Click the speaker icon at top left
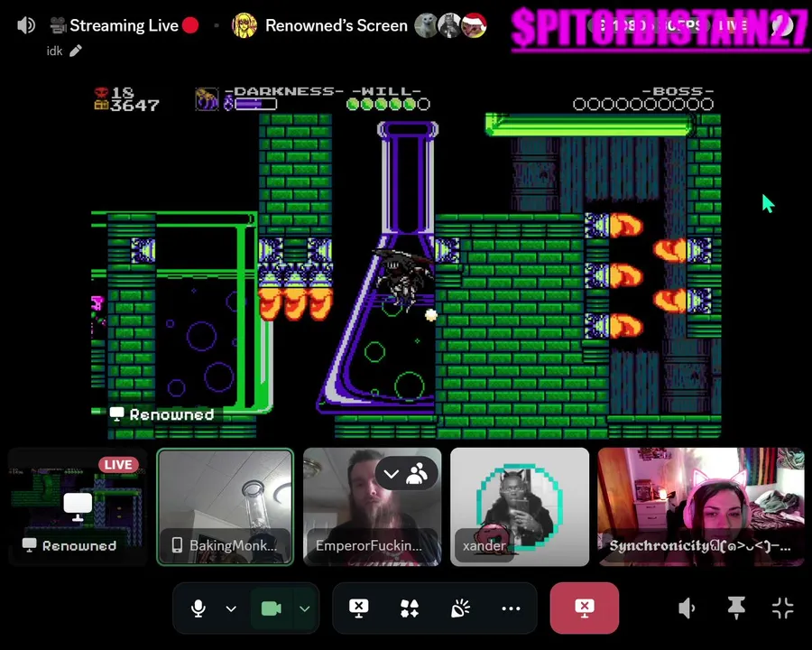The width and height of the screenshot is (812, 650). click(26, 25)
